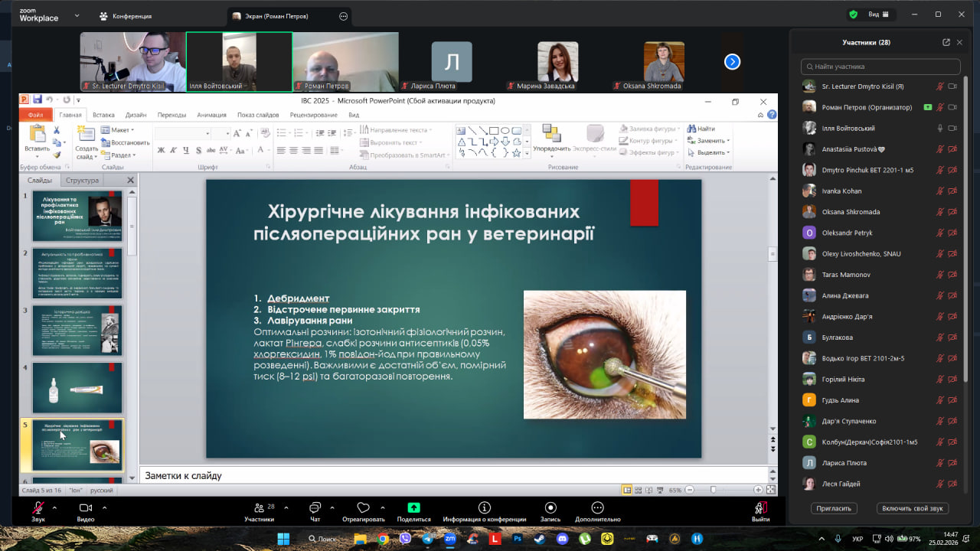Open the Additional (Дополнительно) options icon
Viewport: 980px width, 551px height.
pos(597,508)
